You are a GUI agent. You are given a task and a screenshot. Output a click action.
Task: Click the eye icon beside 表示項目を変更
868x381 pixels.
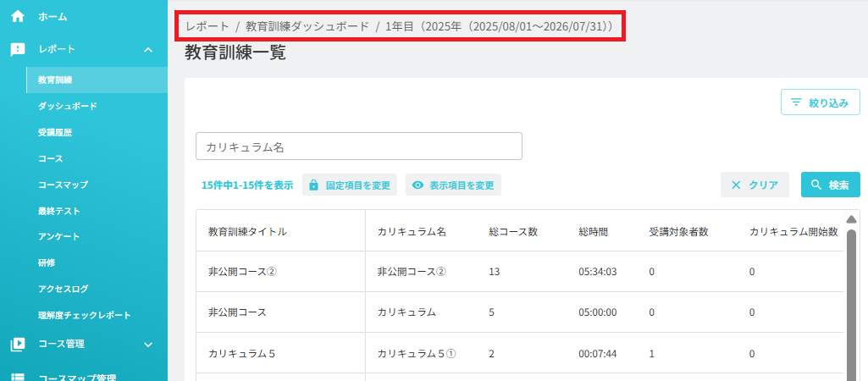point(418,185)
